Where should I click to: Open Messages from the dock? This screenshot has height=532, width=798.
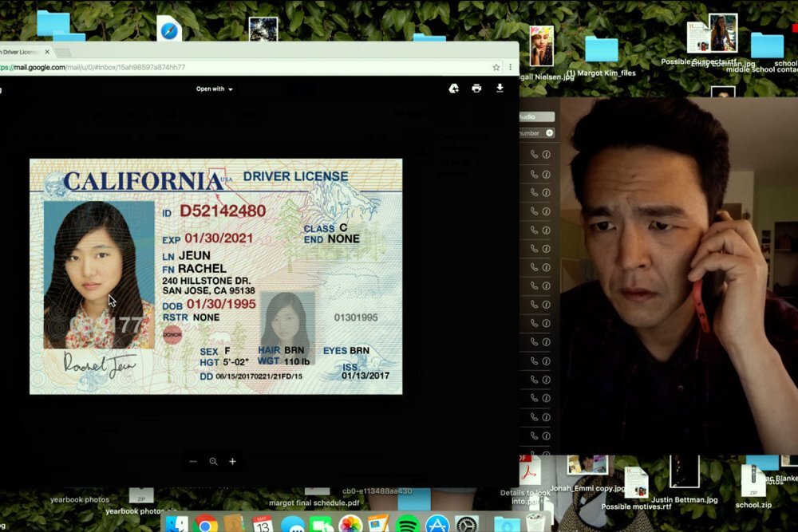tap(293, 524)
